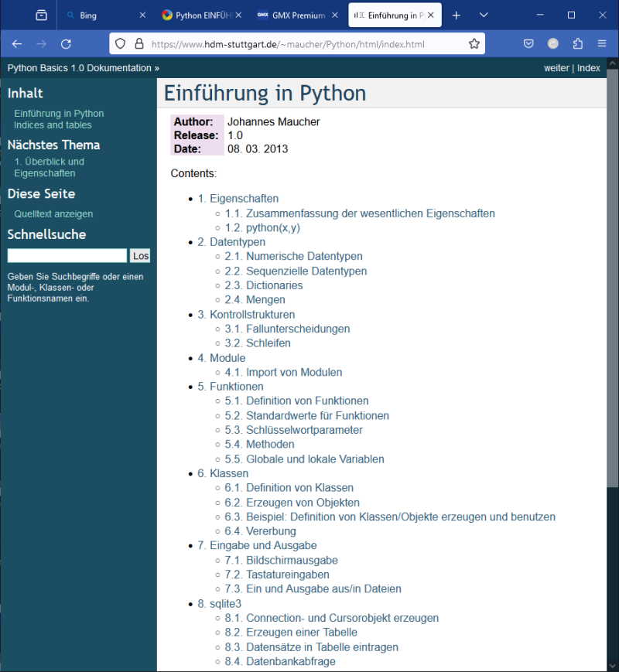
Task: Close the Python EINFÜHRUNG tab
Action: 238,15
